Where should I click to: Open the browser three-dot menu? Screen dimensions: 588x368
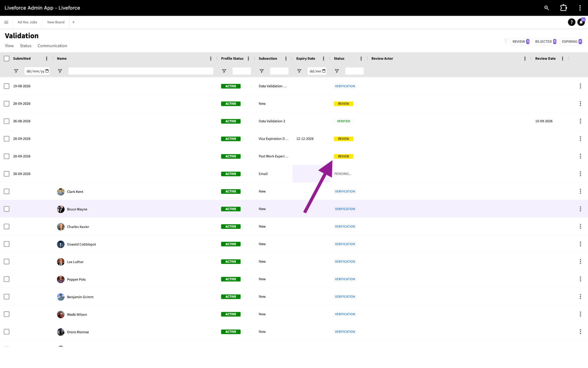coord(580,8)
